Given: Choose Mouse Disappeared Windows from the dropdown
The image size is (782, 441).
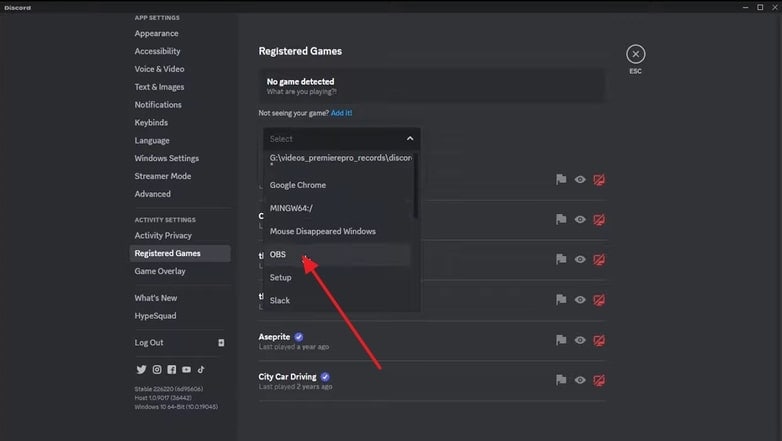Looking at the screenshot, I should [339, 231].
